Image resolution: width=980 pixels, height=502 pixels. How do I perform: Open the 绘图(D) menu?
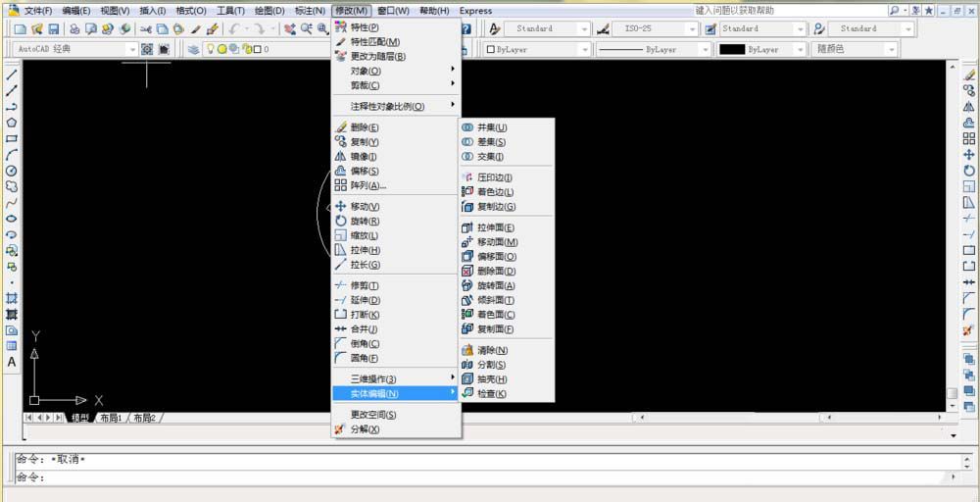coord(269,11)
